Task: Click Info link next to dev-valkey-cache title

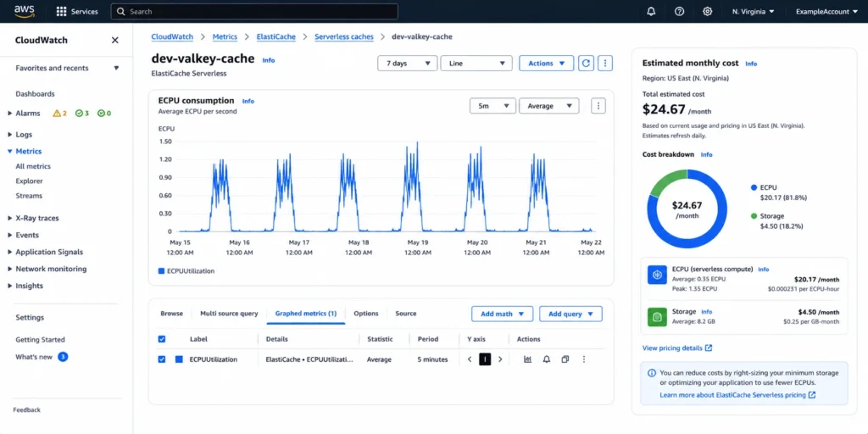Action: pyautogui.click(x=269, y=60)
